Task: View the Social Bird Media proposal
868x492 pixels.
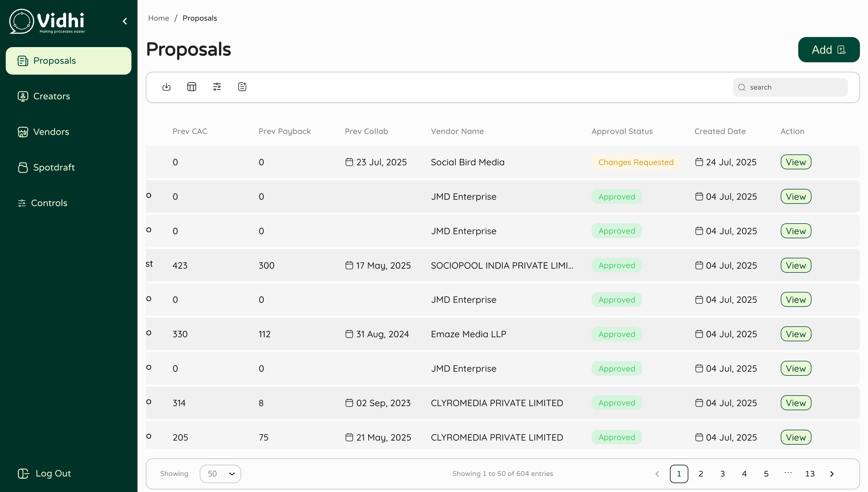Action: point(796,162)
